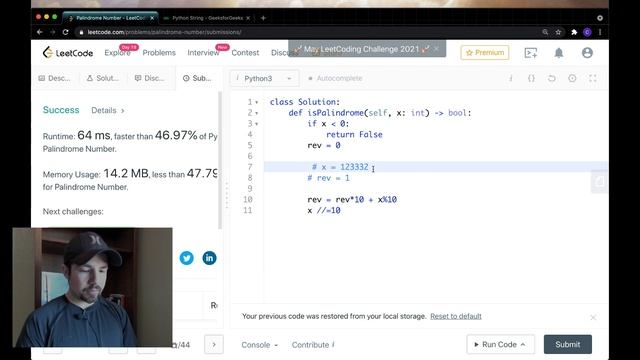640x360 pixels.
Task: Place cursor on code line 10
Action: [x=352, y=200]
